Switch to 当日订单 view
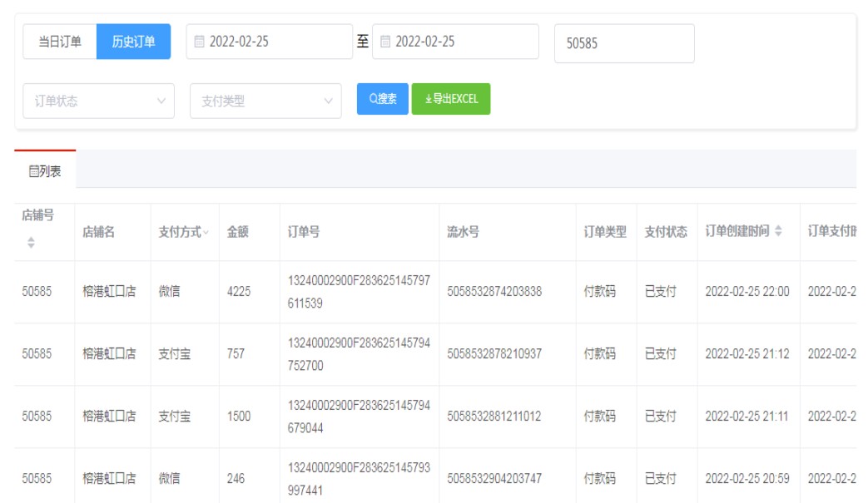Image resolution: width=868 pixels, height=503 pixels. 60,42
